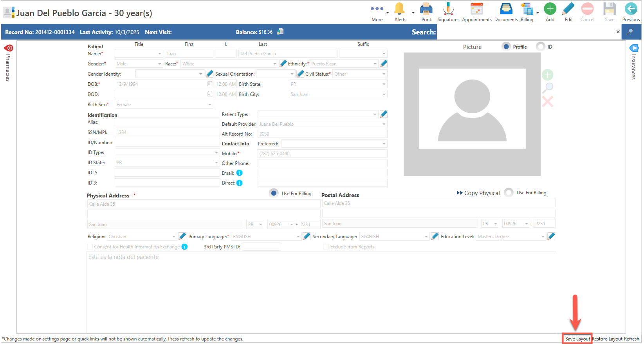Open the Signatures toolbar icon
The height and width of the screenshot is (344, 644).
pyautogui.click(x=448, y=9)
